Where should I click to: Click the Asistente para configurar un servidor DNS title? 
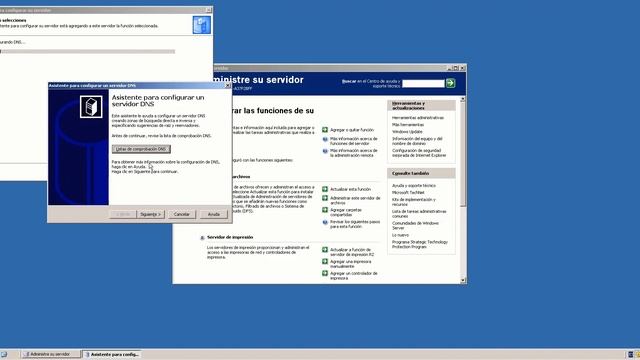pos(158,101)
